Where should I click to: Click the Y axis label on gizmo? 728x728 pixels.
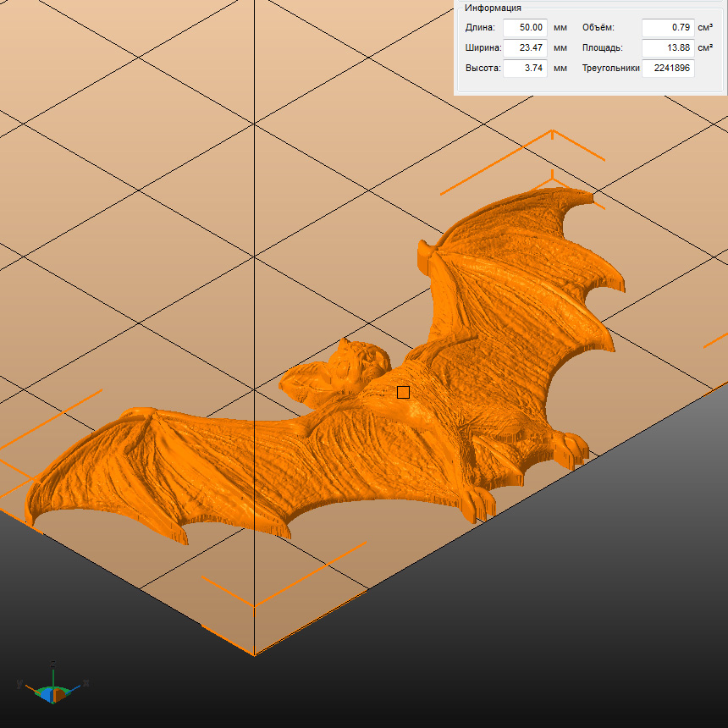(x=19, y=682)
